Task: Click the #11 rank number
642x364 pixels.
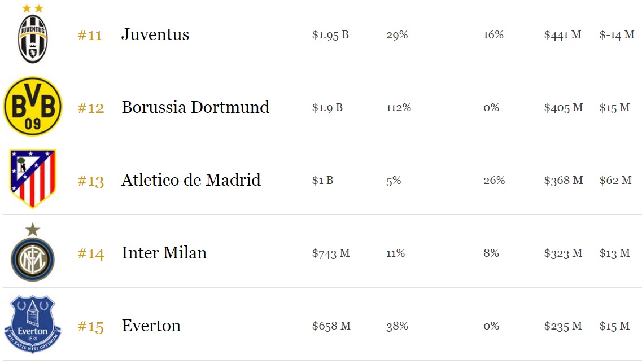Action: tap(90, 36)
